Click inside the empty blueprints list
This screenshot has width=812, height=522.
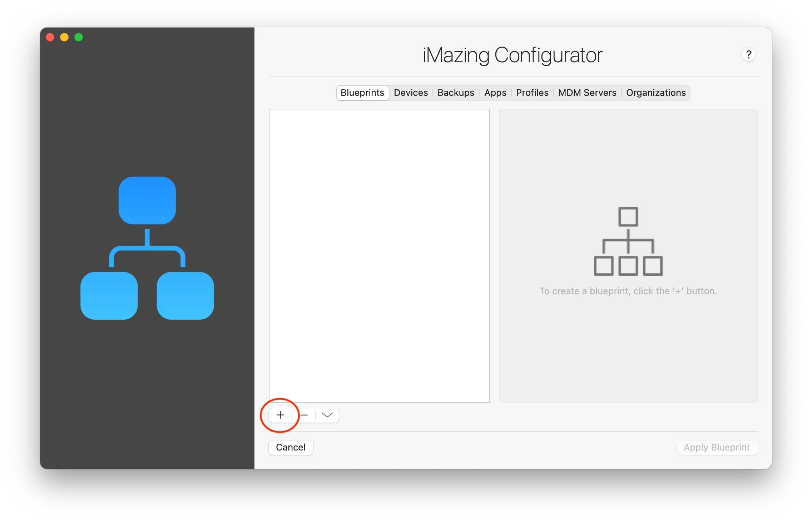(x=379, y=255)
